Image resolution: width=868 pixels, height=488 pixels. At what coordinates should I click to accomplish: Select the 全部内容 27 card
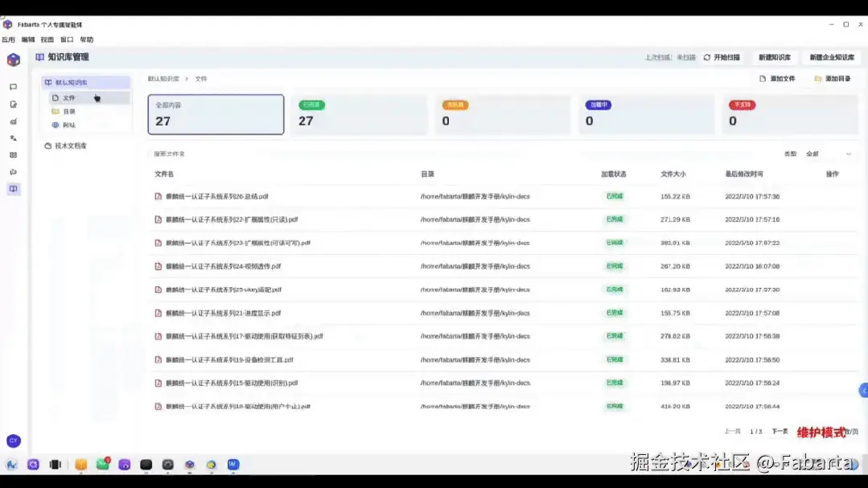pos(216,114)
